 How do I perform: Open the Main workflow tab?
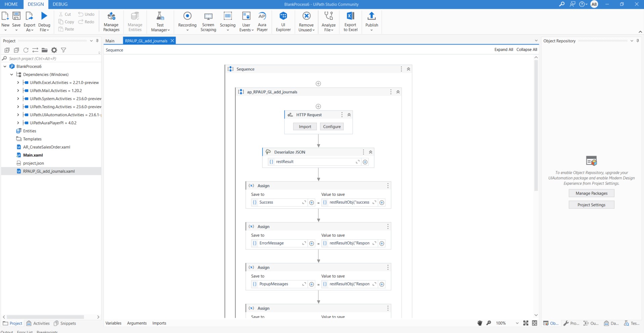click(110, 41)
